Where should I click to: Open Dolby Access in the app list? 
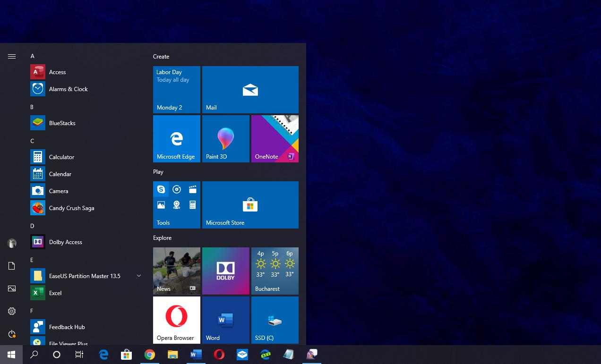[86, 242]
